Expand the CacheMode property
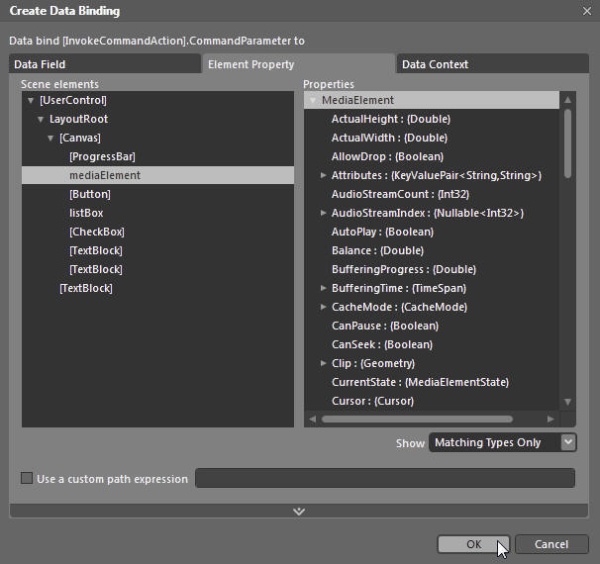Viewport: 600px width, 564px height. (x=323, y=307)
